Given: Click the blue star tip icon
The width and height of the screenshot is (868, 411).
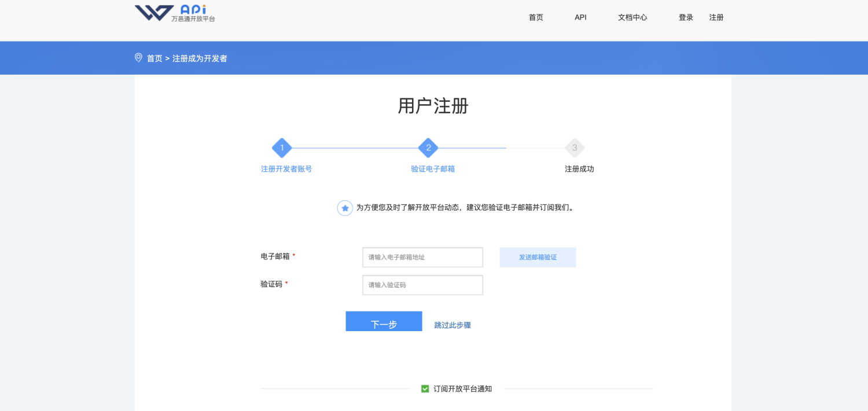Looking at the screenshot, I should tap(345, 208).
